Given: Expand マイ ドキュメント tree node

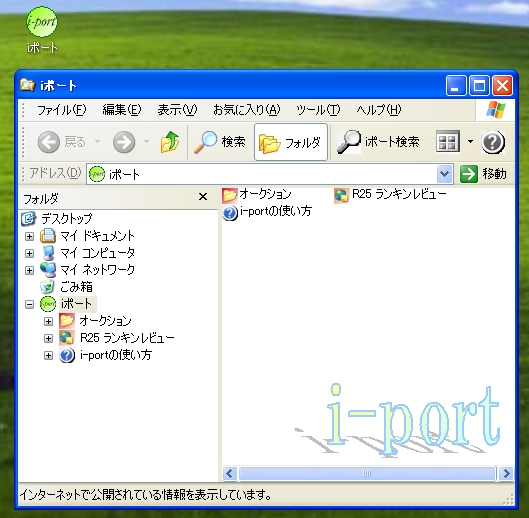Looking at the screenshot, I should pyautogui.click(x=29, y=236).
